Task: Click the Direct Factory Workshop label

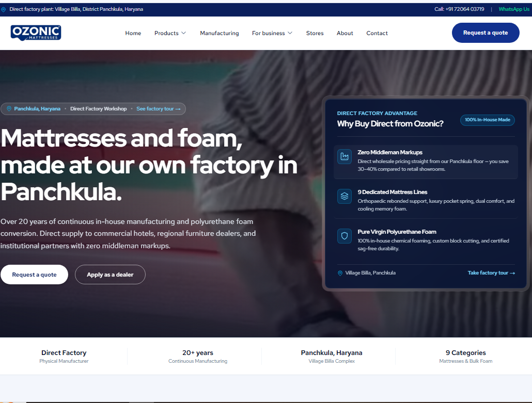Action: [x=98, y=109]
